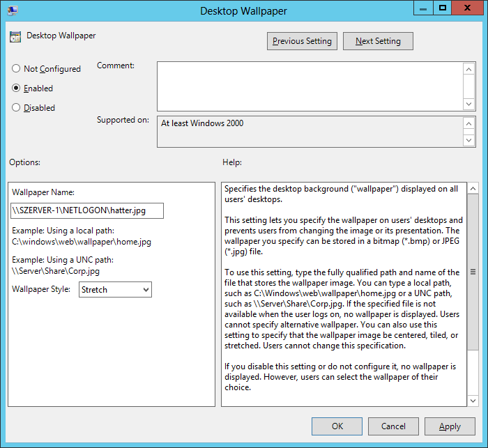This screenshot has width=488, height=448.
Task: Click the local path example C:\windows\web\wallpaper\home.jpg
Action: point(82,242)
